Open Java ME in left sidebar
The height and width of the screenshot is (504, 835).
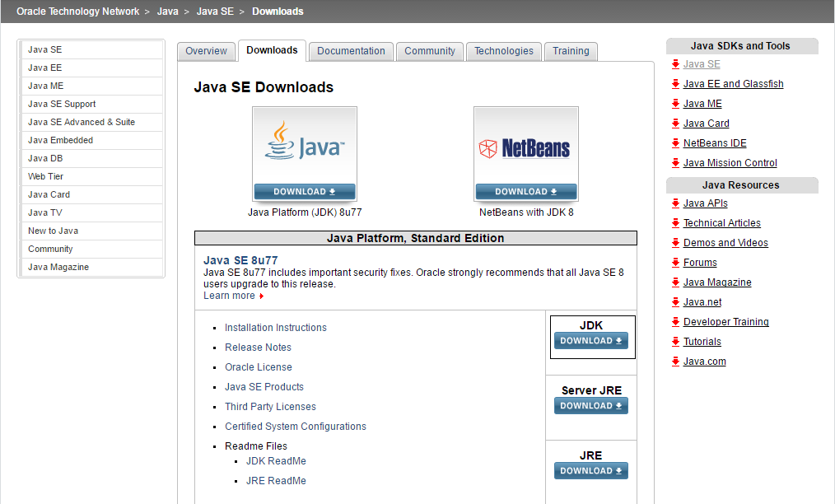point(91,86)
